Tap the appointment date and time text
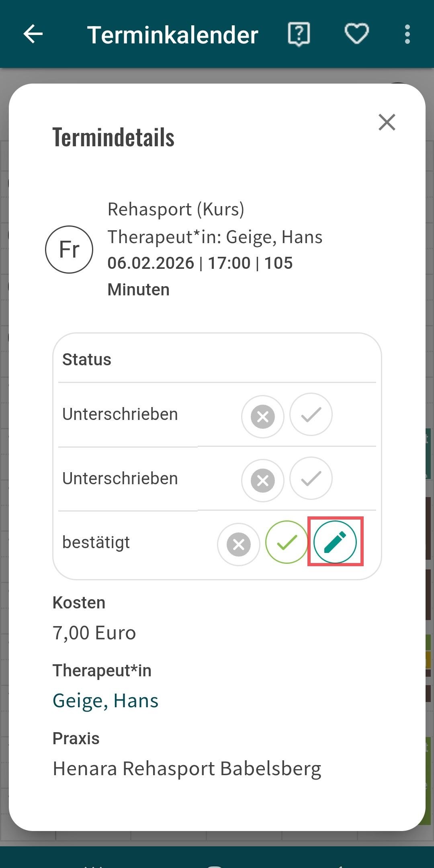The image size is (434, 868). coord(200,264)
